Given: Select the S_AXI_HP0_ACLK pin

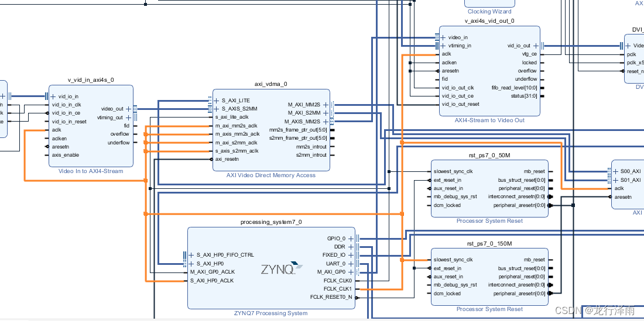Looking at the screenshot, I should [212, 281].
